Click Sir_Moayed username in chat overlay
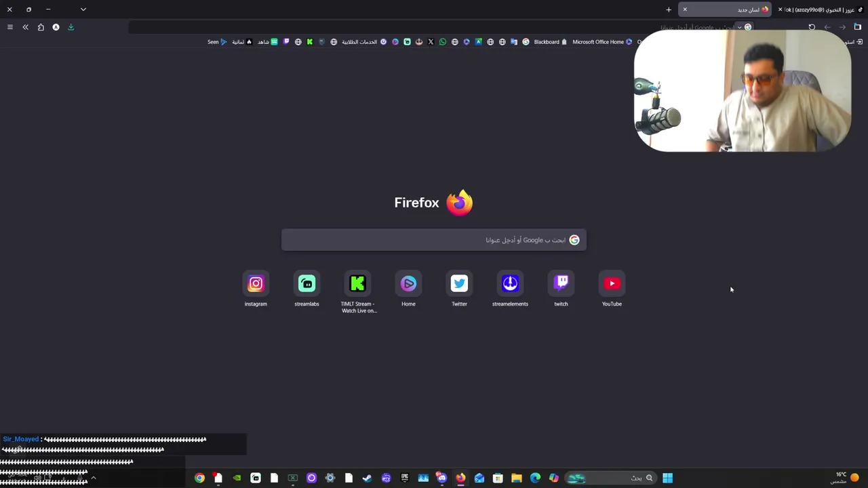 click(x=21, y=439)
